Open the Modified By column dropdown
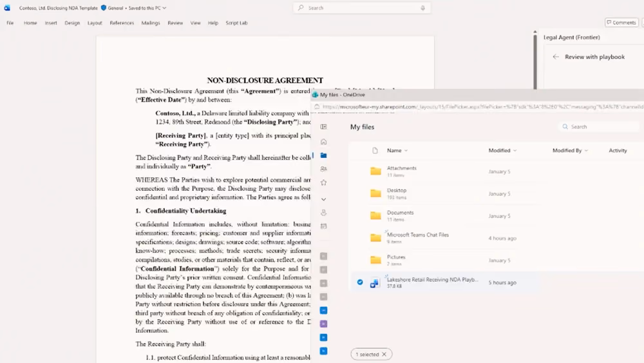This screenshot has width=644, height=363. point(586,150)
